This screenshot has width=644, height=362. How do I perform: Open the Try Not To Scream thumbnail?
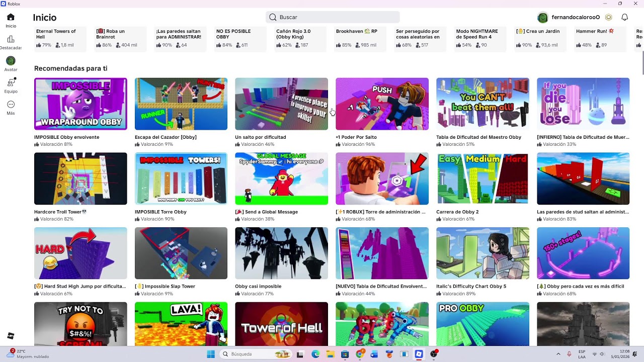pos(80,324)
